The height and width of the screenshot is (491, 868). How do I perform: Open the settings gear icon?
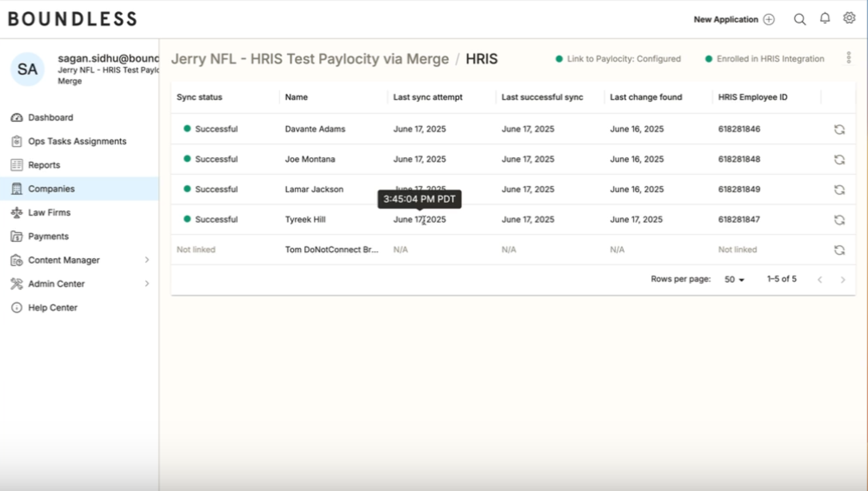point(849,18)
